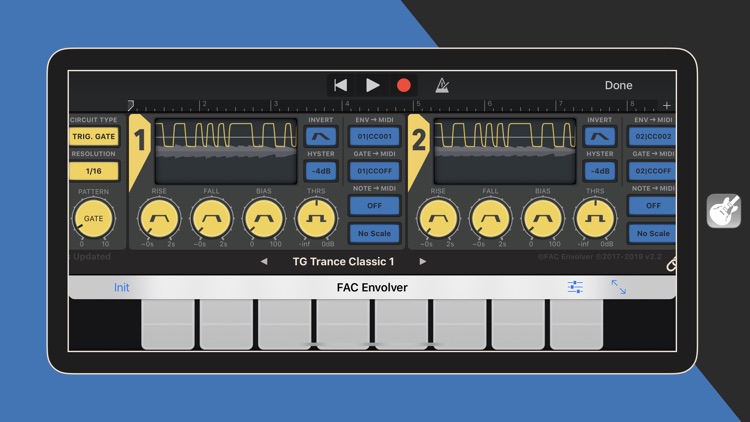The image size is (750, 422).
Task: Open the controls sliders icon
Action: coord(575,287)
